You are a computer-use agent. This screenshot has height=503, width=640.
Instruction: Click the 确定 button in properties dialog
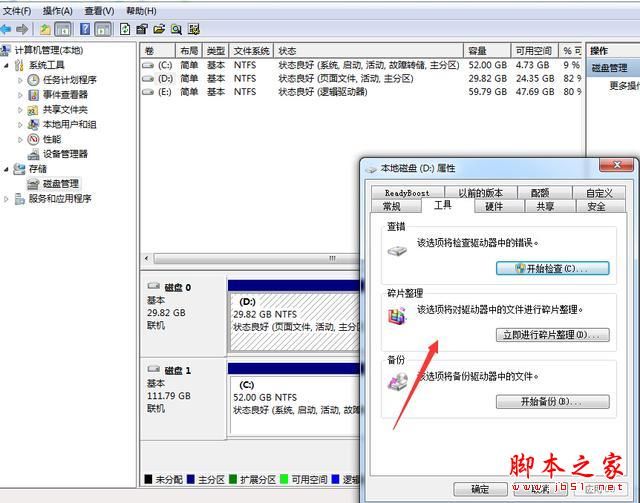[480, 489]
